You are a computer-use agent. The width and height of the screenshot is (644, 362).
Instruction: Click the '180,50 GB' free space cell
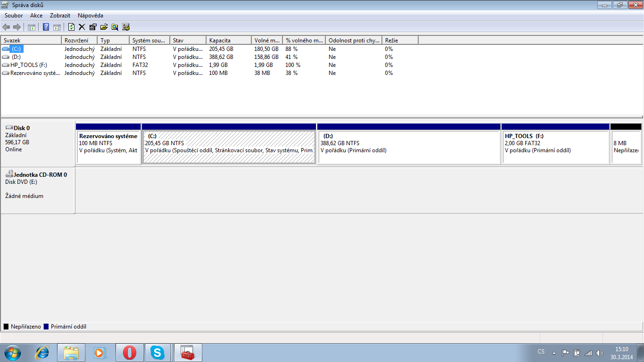[x=266, y=49]
